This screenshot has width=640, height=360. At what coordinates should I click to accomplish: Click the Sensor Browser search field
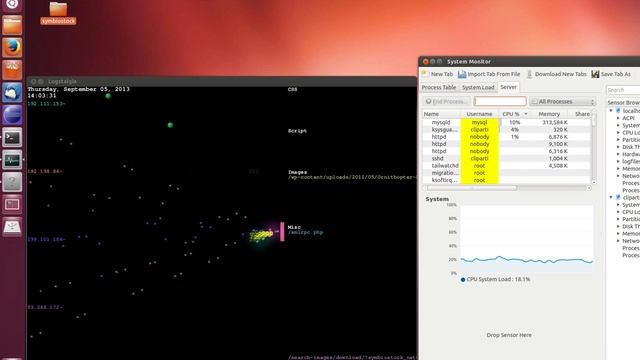[623, 90]
